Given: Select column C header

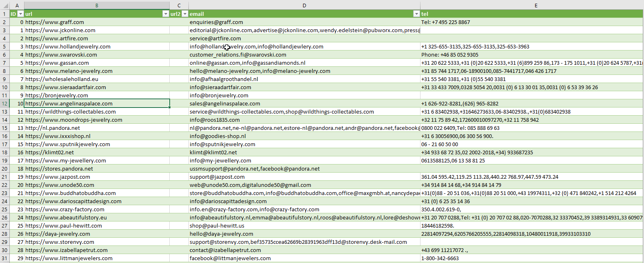Looking at the screenshot, I should (179, 5).
